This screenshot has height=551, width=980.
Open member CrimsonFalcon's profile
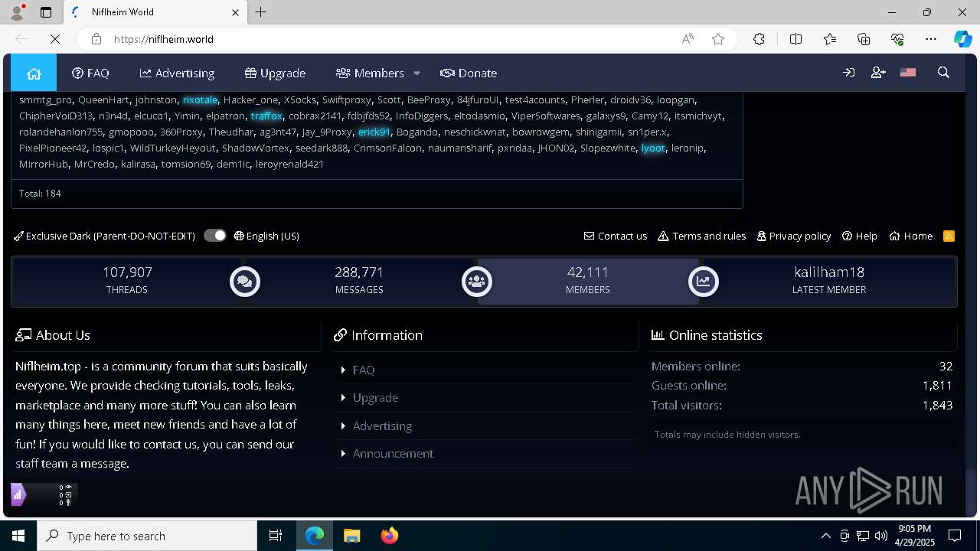point(387,148)
